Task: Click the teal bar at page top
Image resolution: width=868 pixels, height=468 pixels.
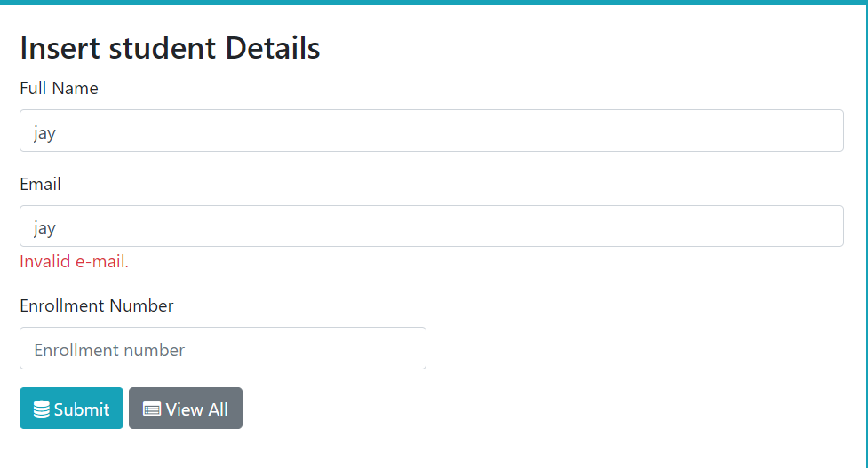Action: (x=434, y=3)
